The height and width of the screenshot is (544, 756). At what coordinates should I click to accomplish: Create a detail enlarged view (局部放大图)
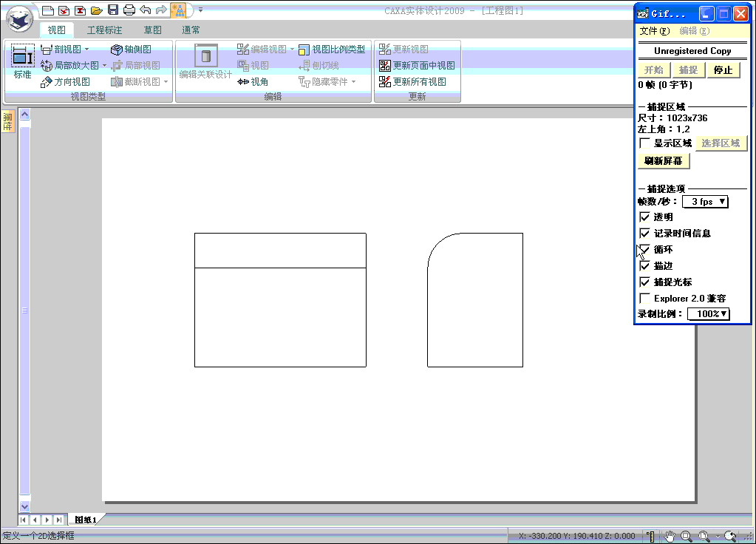point(69,65)
